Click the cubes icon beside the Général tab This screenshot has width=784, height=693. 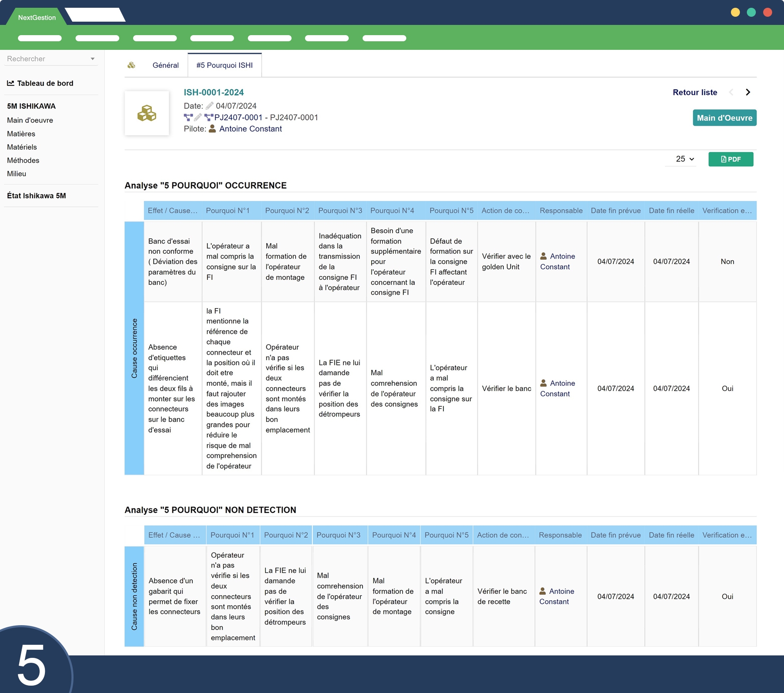tap(131, 65)
